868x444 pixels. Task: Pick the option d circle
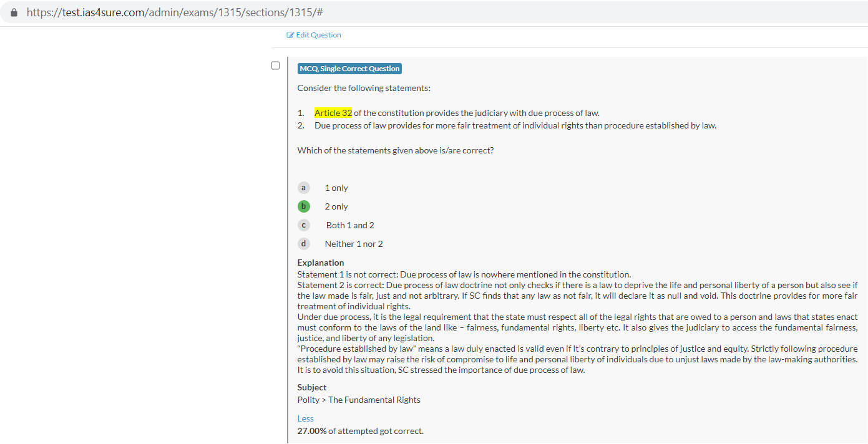[x=304, y=244]
